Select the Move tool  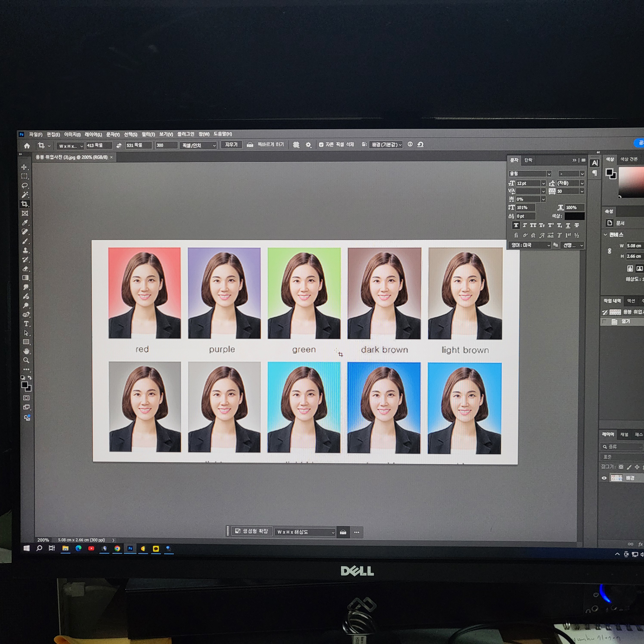point(24,167)
